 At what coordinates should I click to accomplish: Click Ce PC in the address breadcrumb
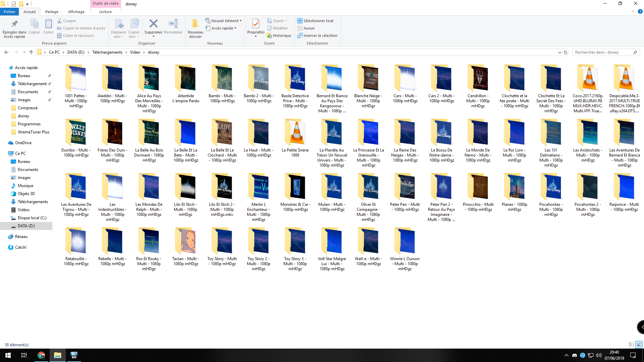coord(54,52)
